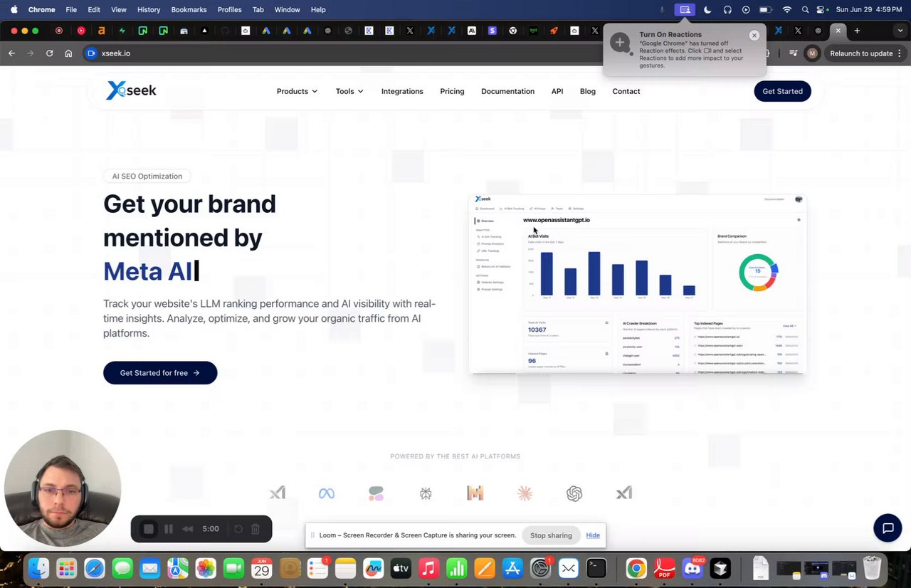Delete the Loom recording with trash icon
911x588 pixels.
[x=256, y=529]
